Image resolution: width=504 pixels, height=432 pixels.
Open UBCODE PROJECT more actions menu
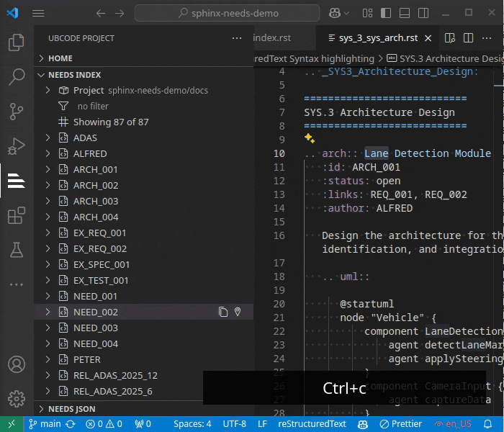point(237,38)
